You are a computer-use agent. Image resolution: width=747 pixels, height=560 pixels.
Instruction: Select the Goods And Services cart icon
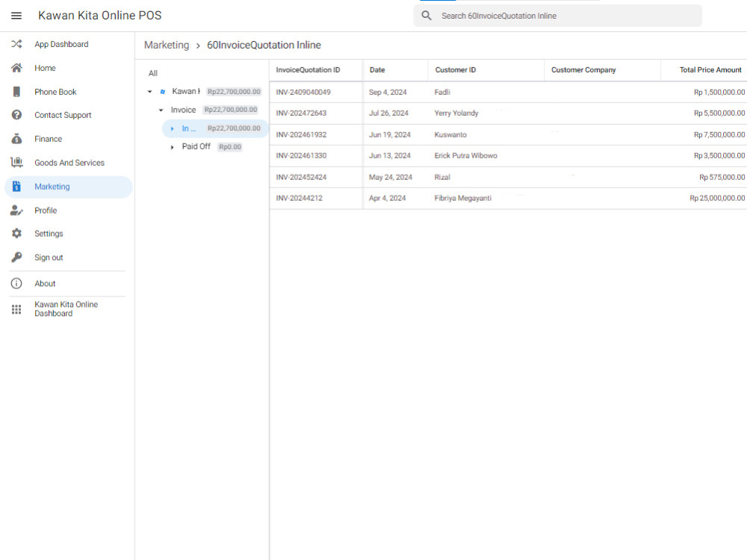[x=16, y=162]
